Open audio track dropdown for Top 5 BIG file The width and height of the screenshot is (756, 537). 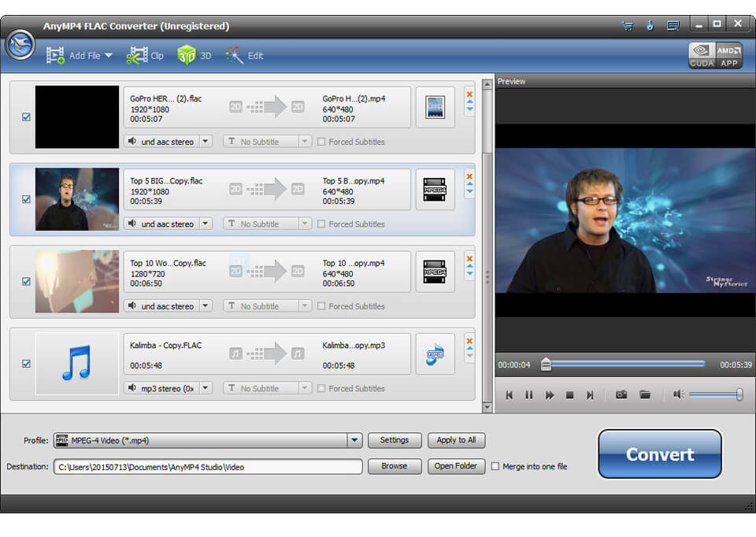[x=206, y=224]
